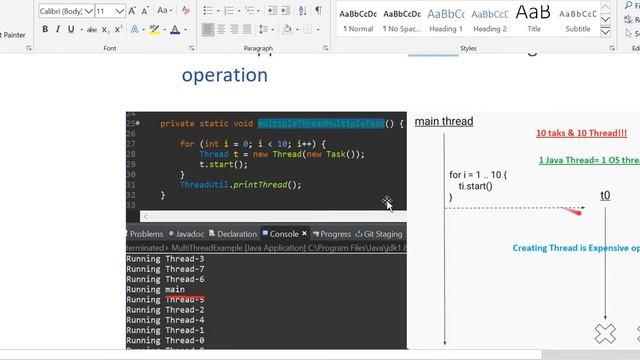The image size is (640, 360).
Task: Apply the dark blue font color
Action: tap(175, 29)
